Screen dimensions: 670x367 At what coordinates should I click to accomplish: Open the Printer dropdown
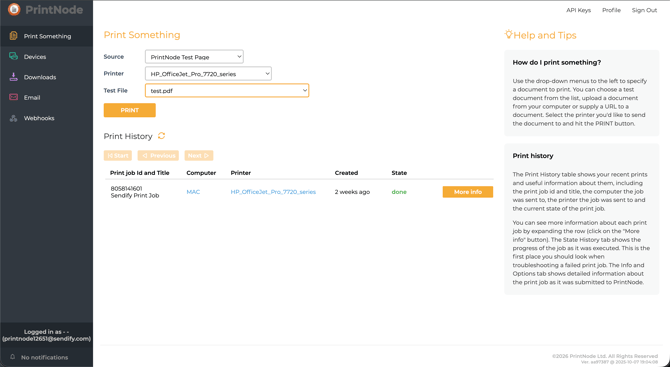(208, 73)
